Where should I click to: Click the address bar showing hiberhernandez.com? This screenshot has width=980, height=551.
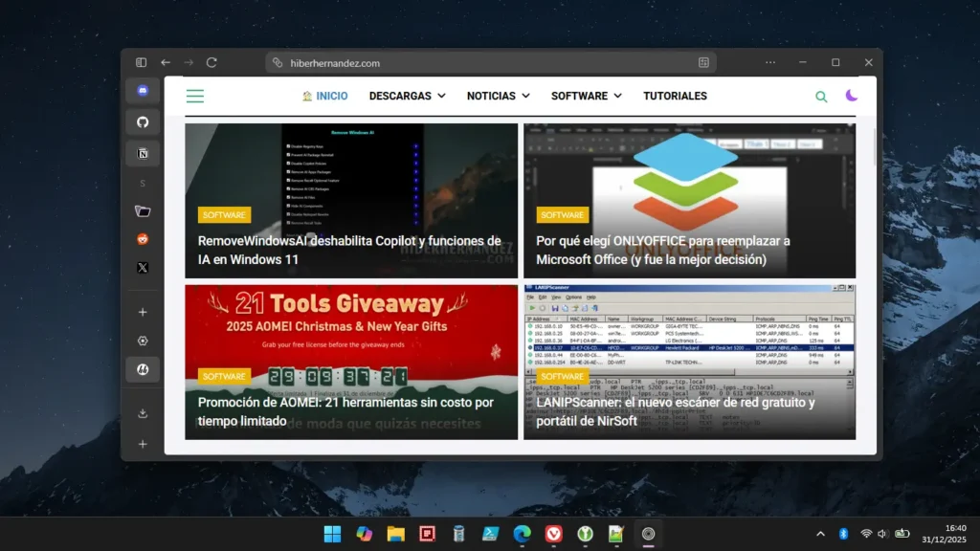(479, 63)
